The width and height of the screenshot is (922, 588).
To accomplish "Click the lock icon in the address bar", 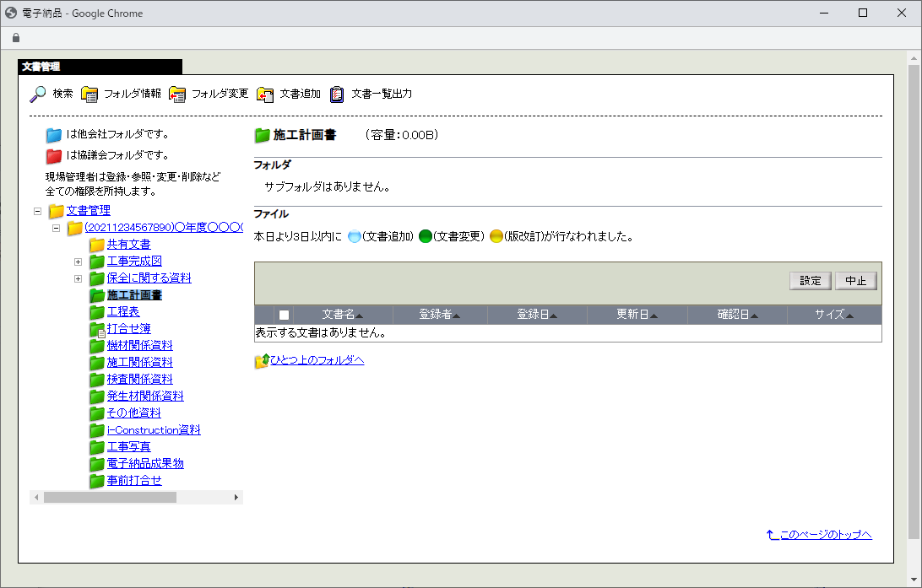I will 16,38.
